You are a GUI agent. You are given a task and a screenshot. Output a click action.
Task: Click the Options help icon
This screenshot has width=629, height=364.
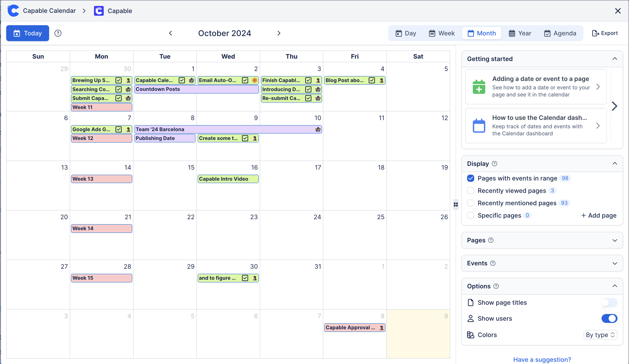tap(496, 286)
